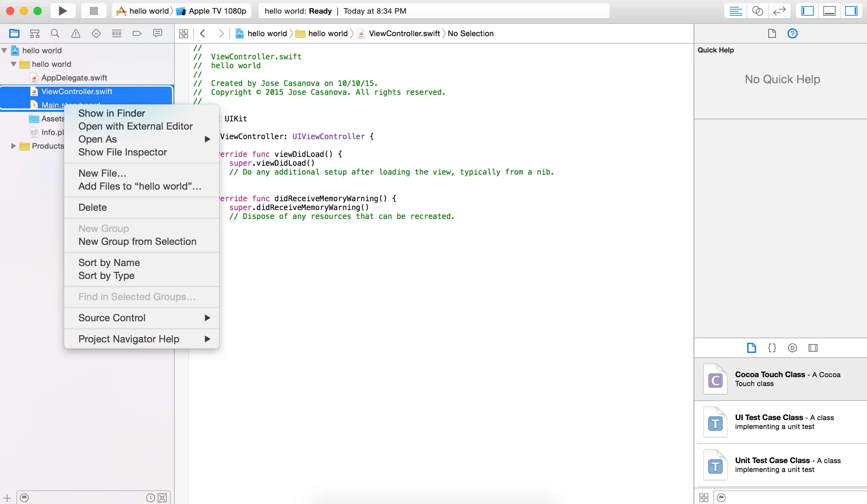The image size is (867, 504).
Task: Show the Object library
Action: tap(792, 348)
